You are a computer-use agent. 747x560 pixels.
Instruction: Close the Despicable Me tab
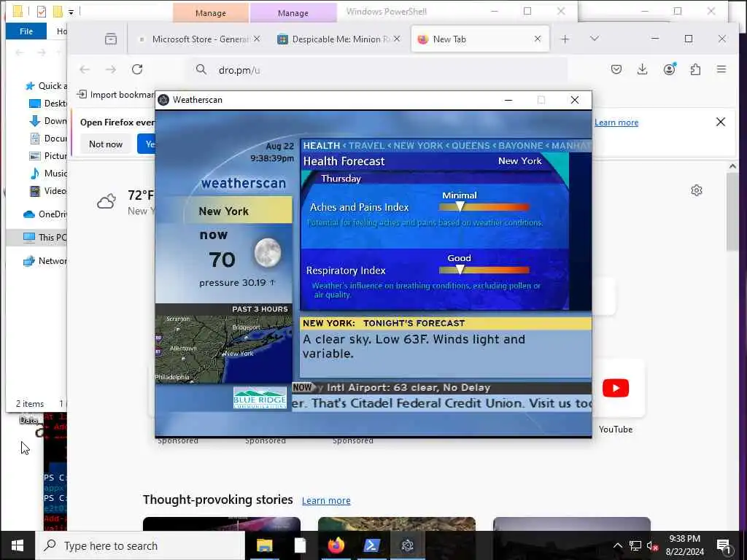click(x=397, y=39)
